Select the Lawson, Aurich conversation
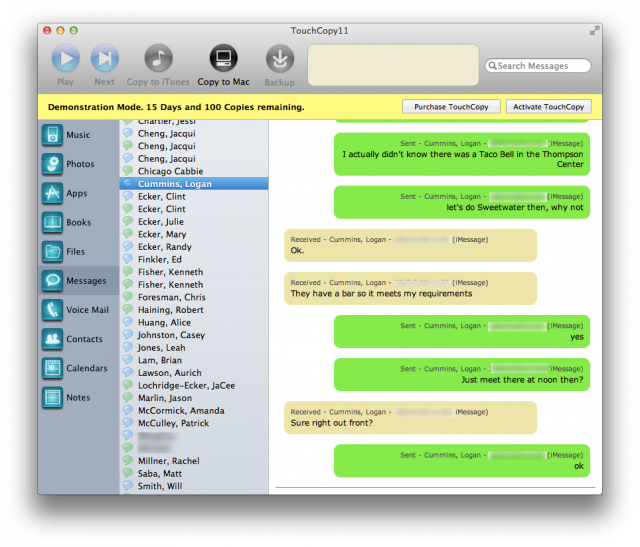 pyautogui.click(x=194, y=373)
